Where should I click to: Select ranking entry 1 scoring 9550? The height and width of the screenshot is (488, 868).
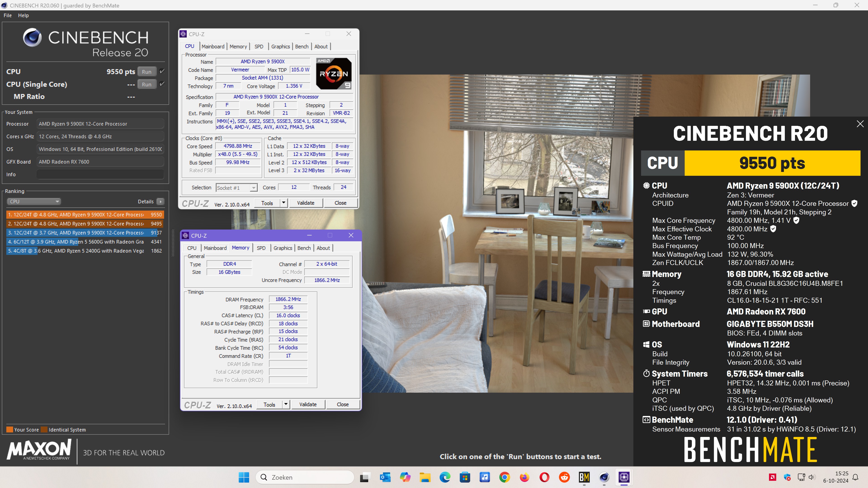(x=85, y=215)
